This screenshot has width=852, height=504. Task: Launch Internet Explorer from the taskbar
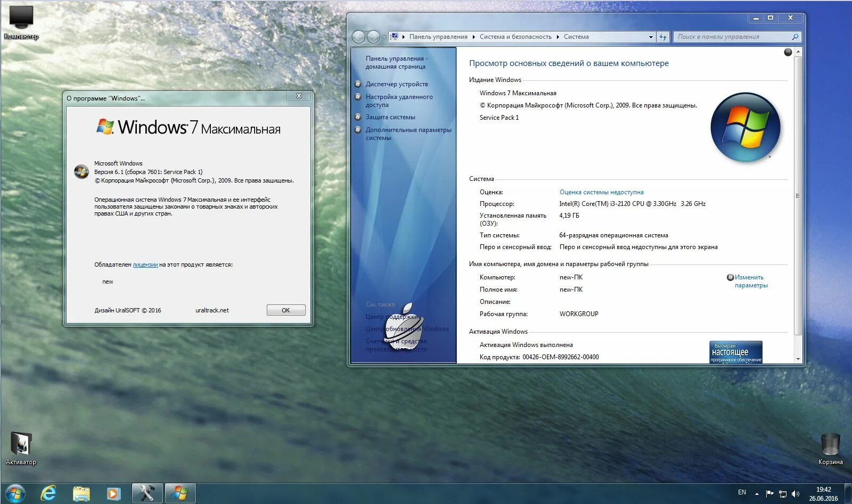pyautogui.click(x=48, y=493)
